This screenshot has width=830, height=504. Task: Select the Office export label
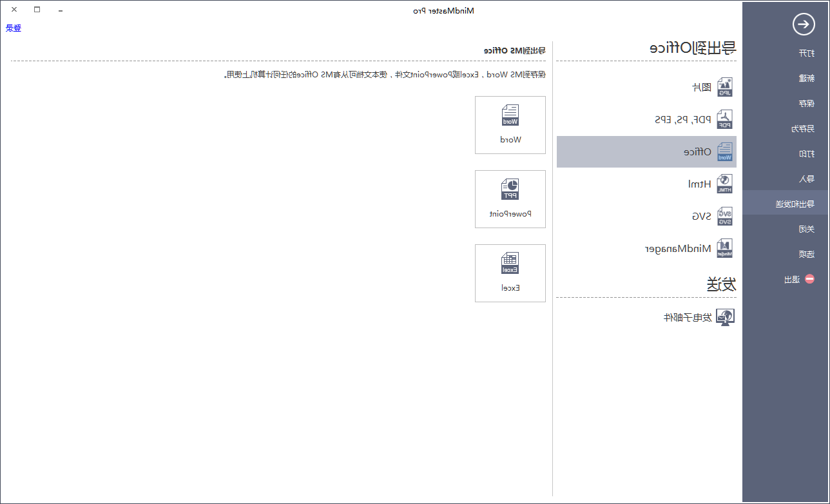(x=698, y=151)
